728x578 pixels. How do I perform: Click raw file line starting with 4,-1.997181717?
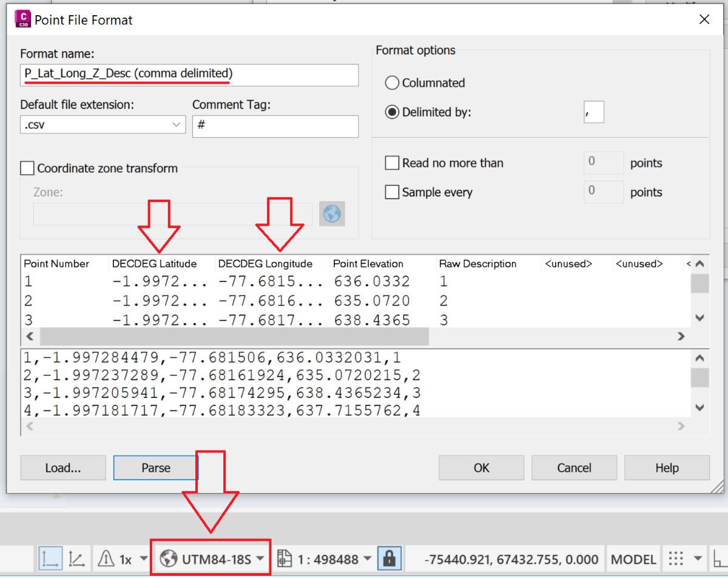click(x=222, y=411)
